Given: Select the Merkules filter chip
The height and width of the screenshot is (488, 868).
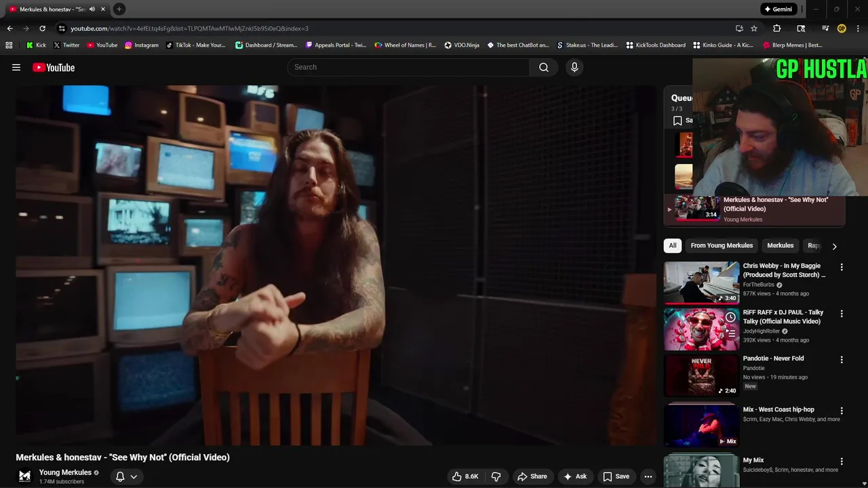Looking at the screenshot, I should 780,245.
